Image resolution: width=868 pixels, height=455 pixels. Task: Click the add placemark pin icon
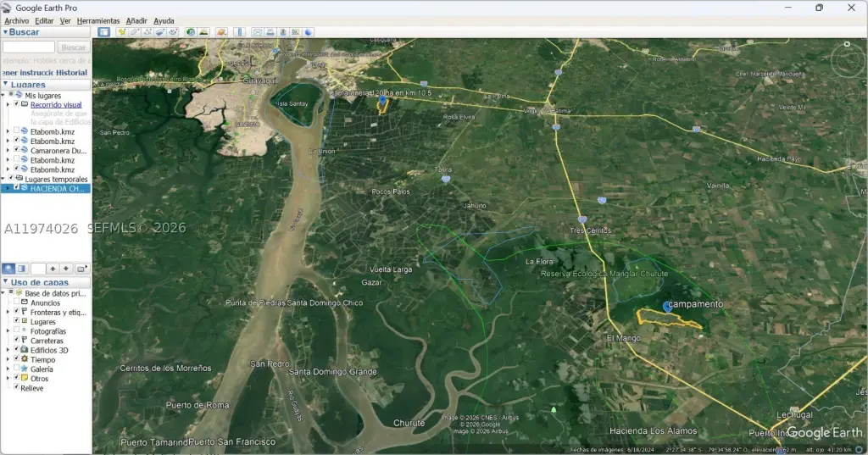pyautogui.click(x=121, y=32)
